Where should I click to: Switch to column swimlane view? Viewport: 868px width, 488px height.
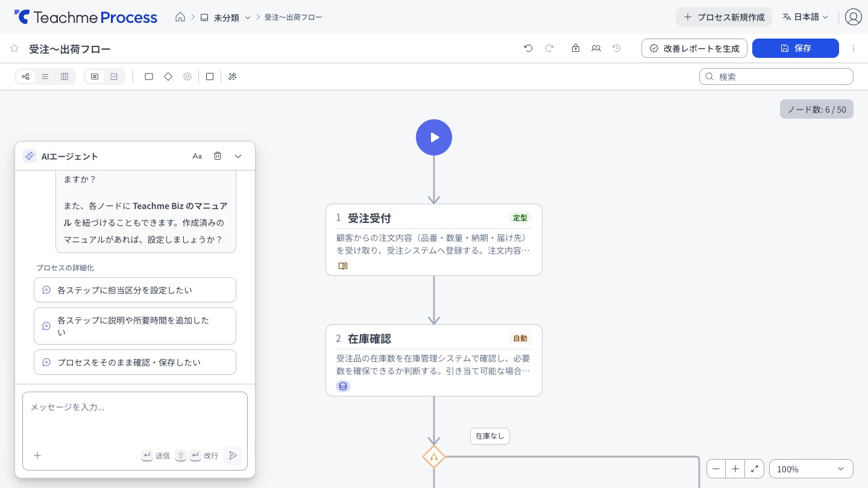click(64, 77)
